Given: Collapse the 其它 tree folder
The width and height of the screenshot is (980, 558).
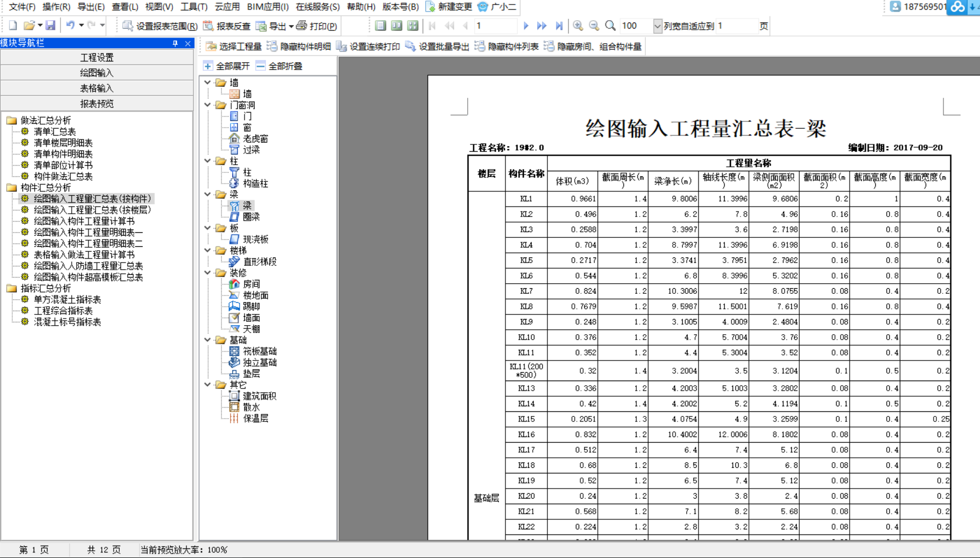Looking at the screenshot, I should pyautogui.click(x=208, y=384).
